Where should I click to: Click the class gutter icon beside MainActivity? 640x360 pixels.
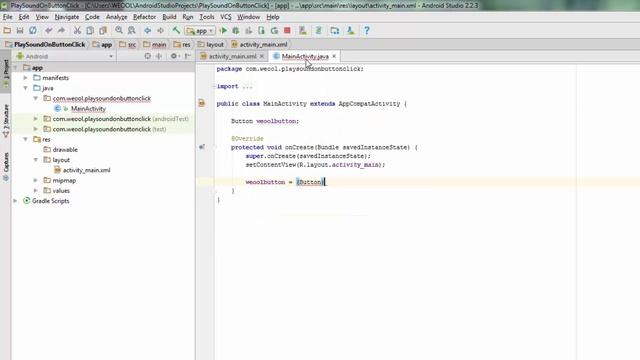(202, 103)
